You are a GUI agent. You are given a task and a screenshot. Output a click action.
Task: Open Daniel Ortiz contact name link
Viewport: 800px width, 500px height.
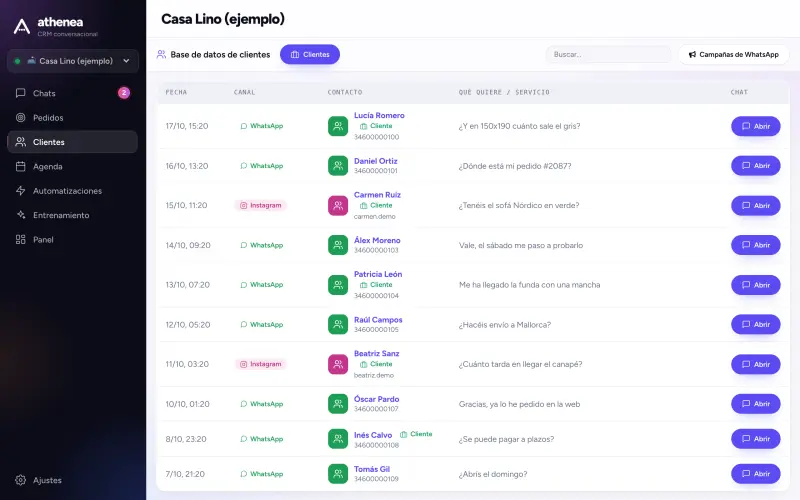[x=376, y=161]
